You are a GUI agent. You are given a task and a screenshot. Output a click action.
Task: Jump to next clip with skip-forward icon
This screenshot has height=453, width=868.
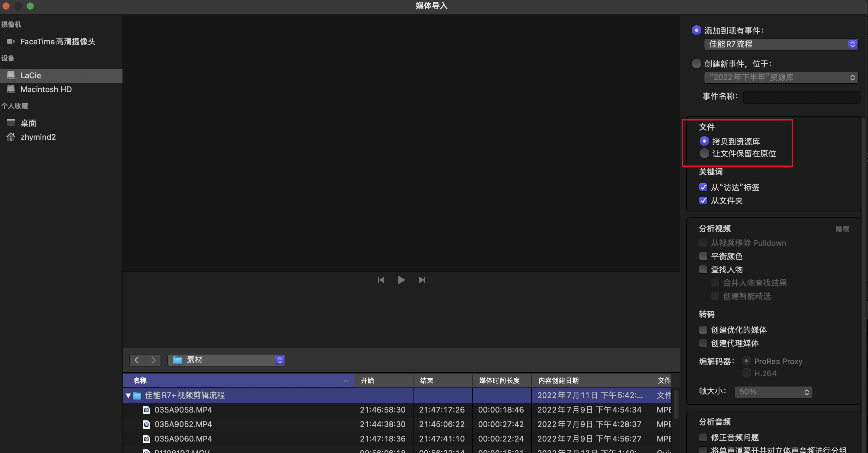(422, 280)
